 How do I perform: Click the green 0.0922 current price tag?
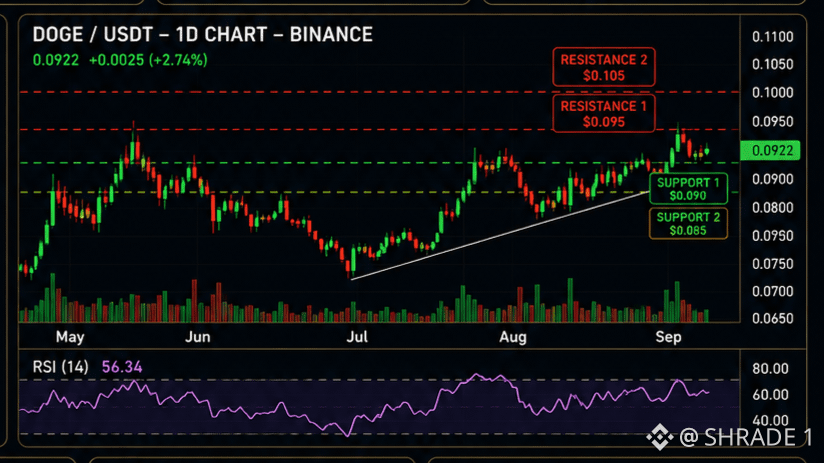pyautogui.click(x=770, y=151)
